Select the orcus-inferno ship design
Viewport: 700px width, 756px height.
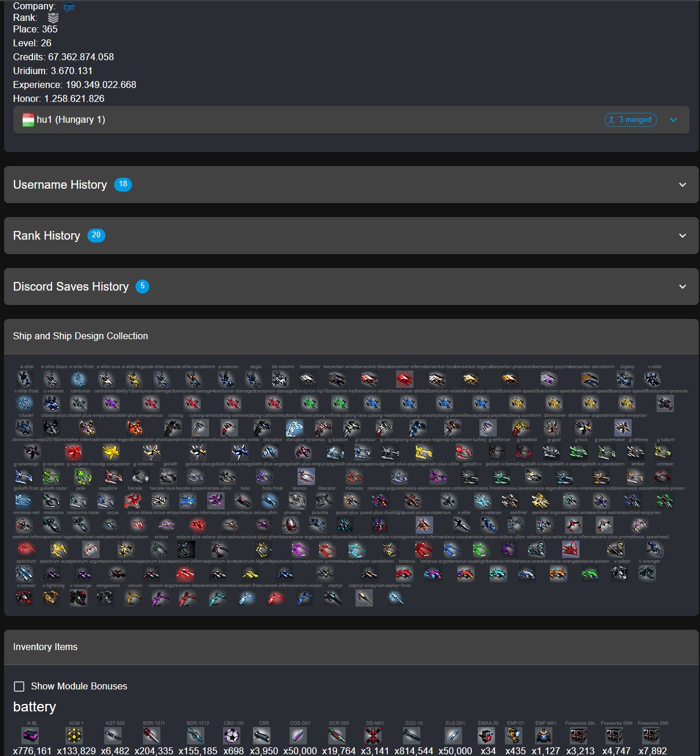198,525
